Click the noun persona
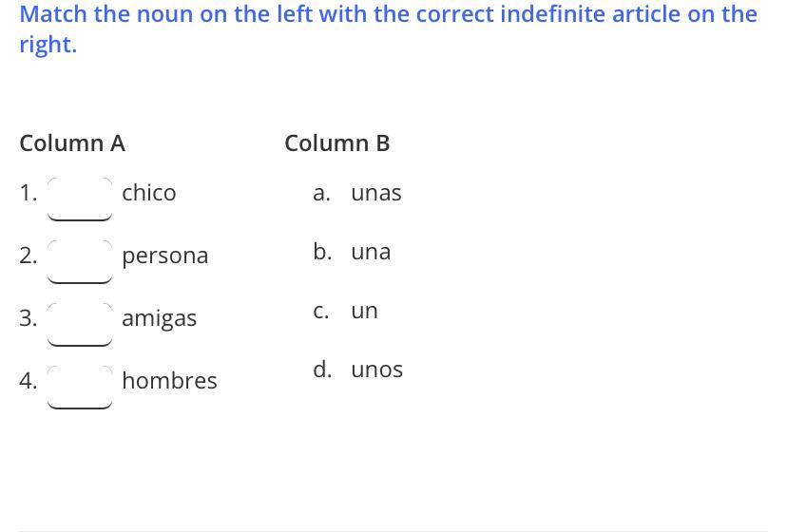Viewport: 787px width, 532px height. [164, 256]
